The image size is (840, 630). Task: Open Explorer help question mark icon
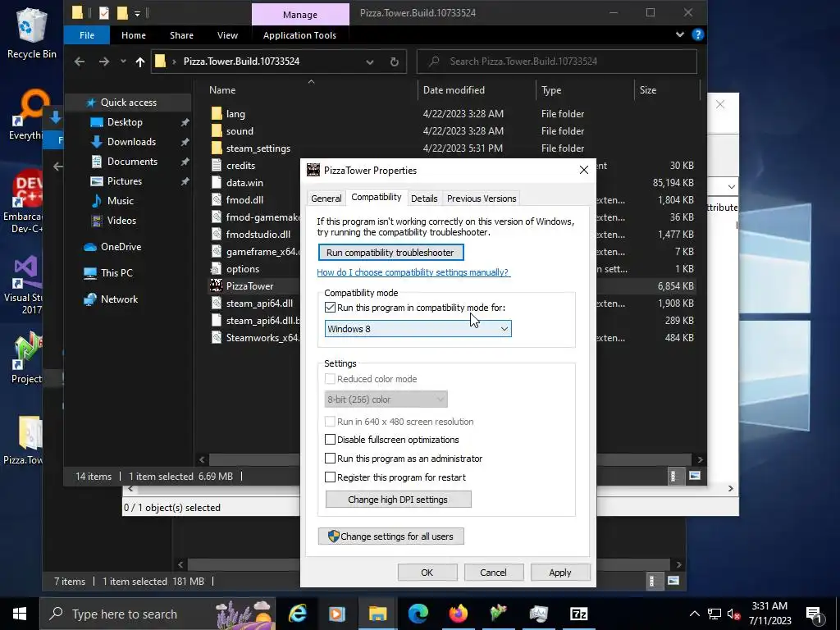click(x=697, y=34)
